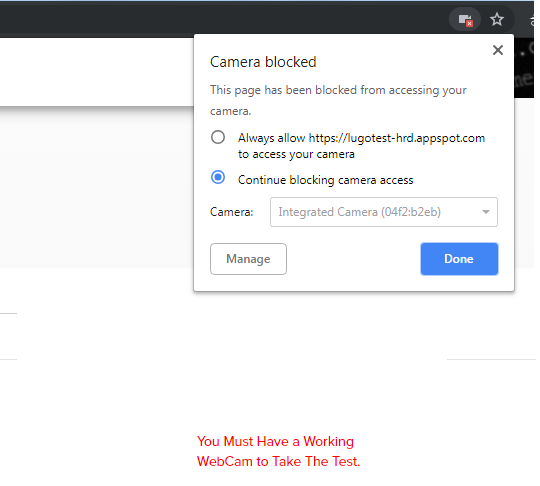Open camera settings with the Manage button
Viewport: 540px width, 486px height.
pyautogui.click(x=248, y=259)
